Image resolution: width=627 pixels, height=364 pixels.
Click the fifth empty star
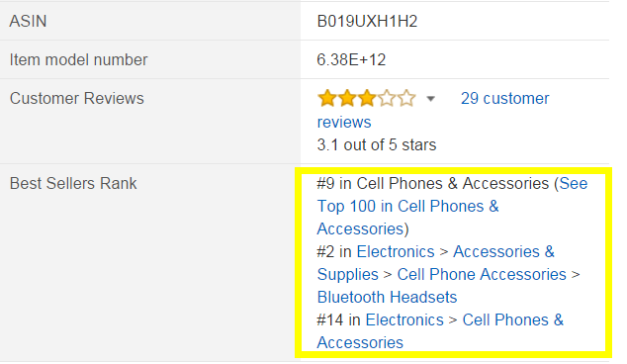[x=406, y=98]
